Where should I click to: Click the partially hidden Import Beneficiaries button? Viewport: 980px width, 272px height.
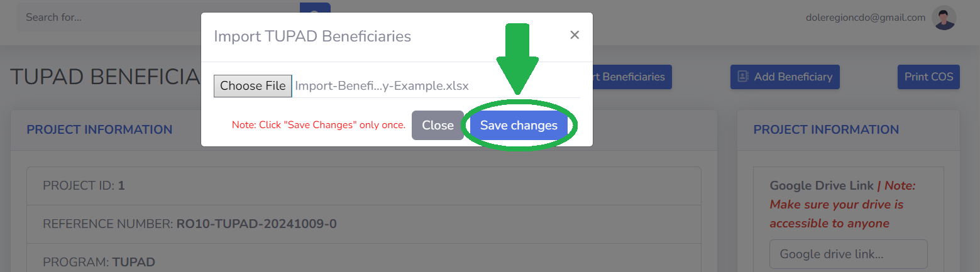pyautogui.click(x=632, y=77)
